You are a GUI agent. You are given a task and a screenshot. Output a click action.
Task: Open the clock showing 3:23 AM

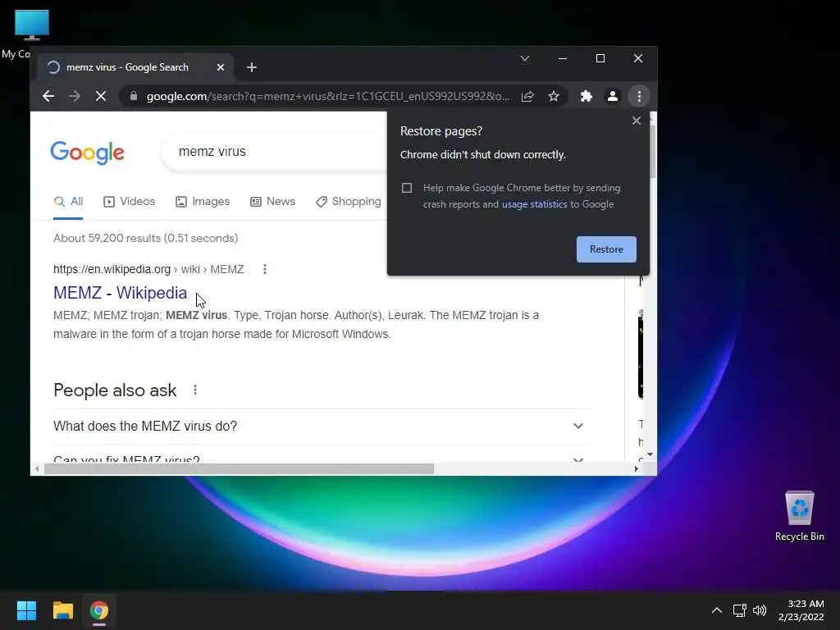(x=801, y=610)
